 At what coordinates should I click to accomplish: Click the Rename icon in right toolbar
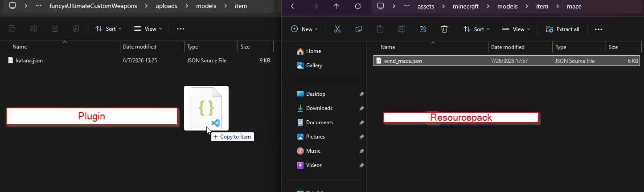(x=401, y=29)
